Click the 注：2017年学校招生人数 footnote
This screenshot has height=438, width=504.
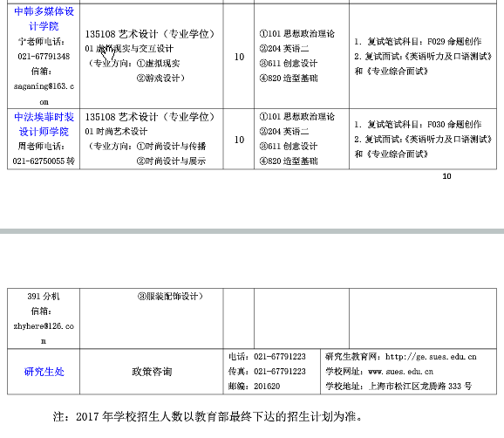[x=208, y=417]
